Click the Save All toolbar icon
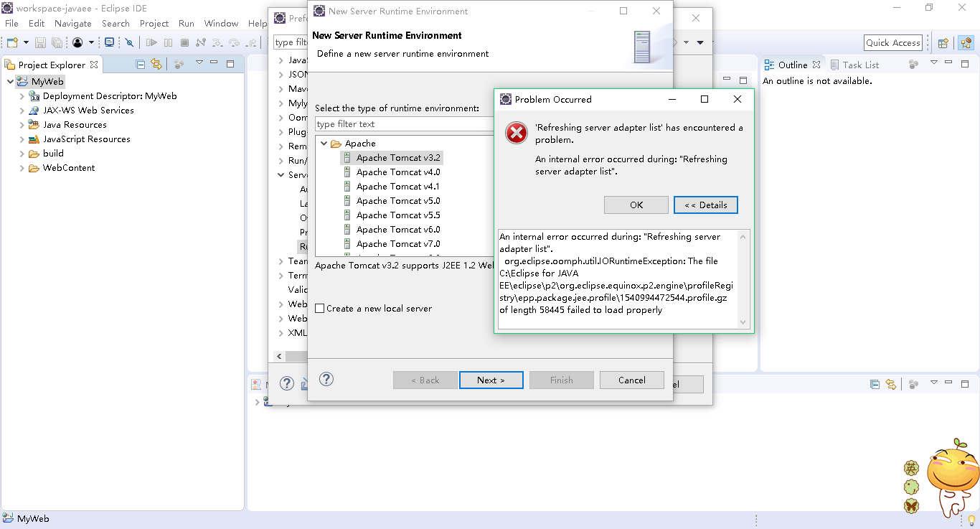Screen dimensions: 980x529 (57, 43)
